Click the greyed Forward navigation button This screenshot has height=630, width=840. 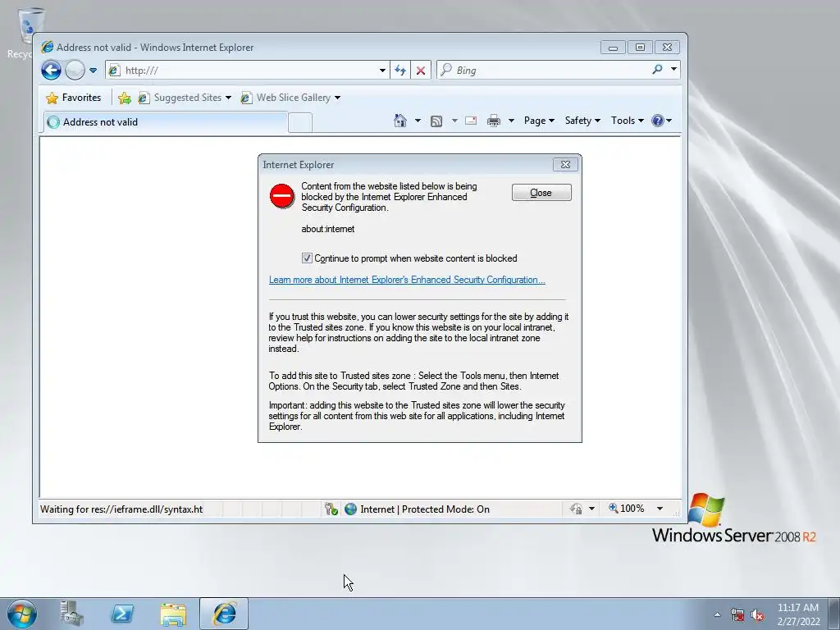(x=75, y=71)
